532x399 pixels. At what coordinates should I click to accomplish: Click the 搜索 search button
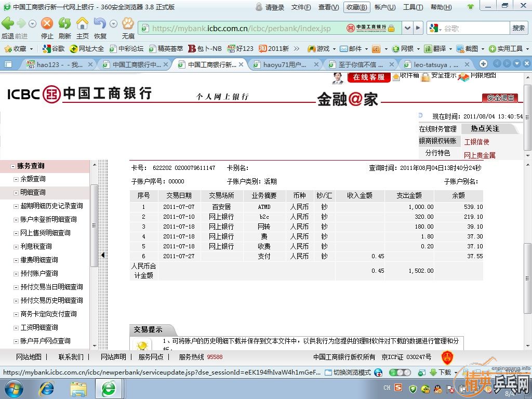pos(518,28)
